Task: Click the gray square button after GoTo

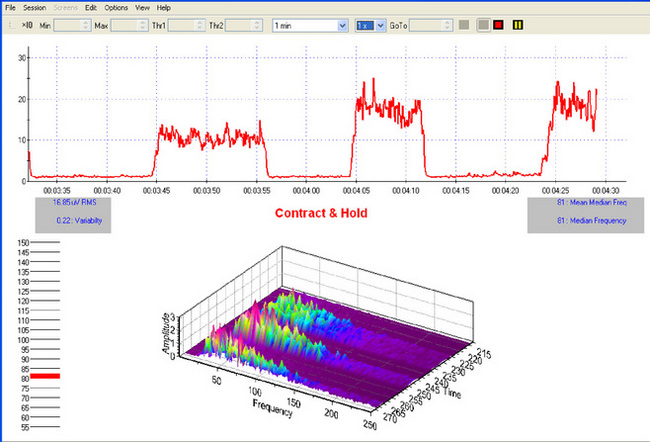Action: [x=463, y=24]
